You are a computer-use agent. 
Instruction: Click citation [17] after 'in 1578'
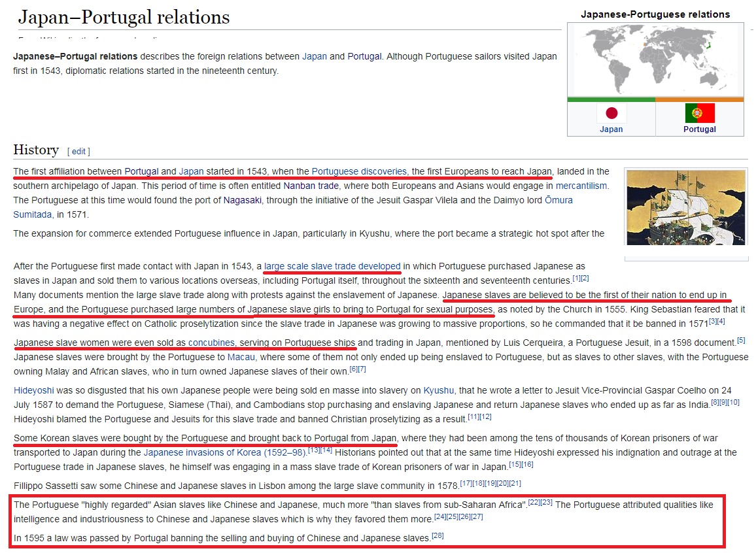pos(466,483)
